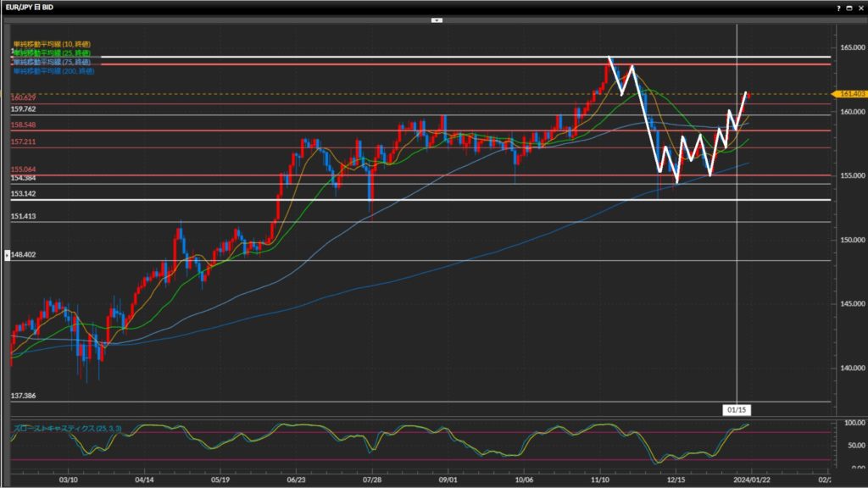868x488 pixels.
Task: Select the 200-period moving average label
Action: (53, 71)
